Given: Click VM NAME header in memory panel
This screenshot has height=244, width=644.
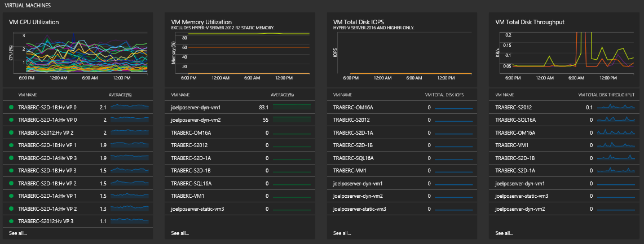Looking at the screenshot, I should [x=180, y=95].
